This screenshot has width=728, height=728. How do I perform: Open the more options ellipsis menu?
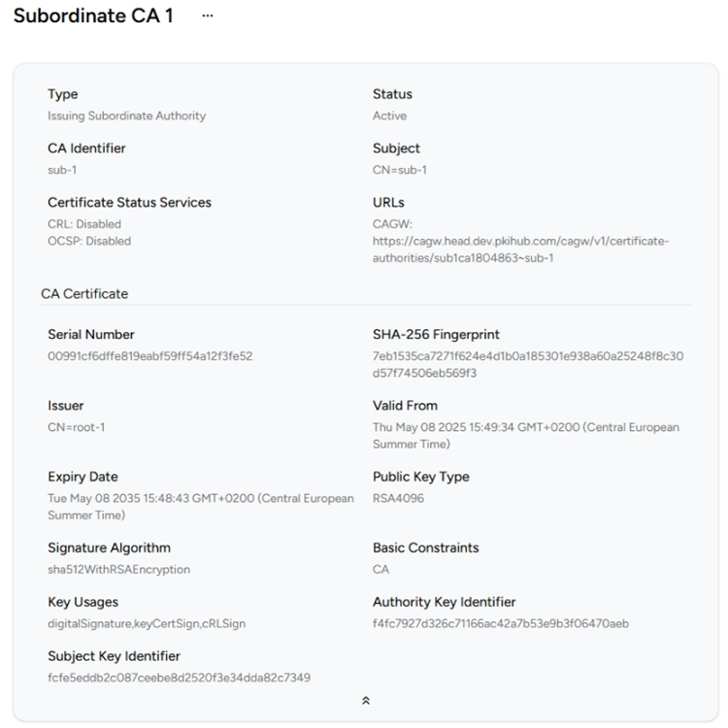207,17
